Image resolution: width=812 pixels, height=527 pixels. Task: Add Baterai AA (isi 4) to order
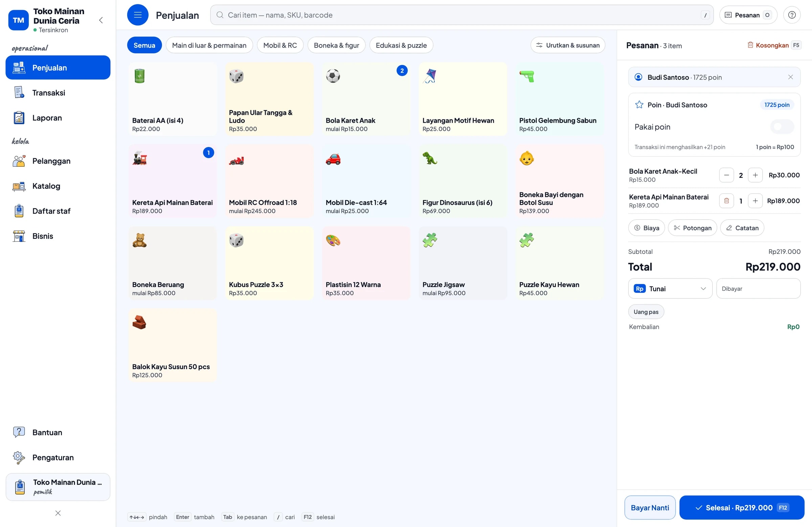pos(173,99)
